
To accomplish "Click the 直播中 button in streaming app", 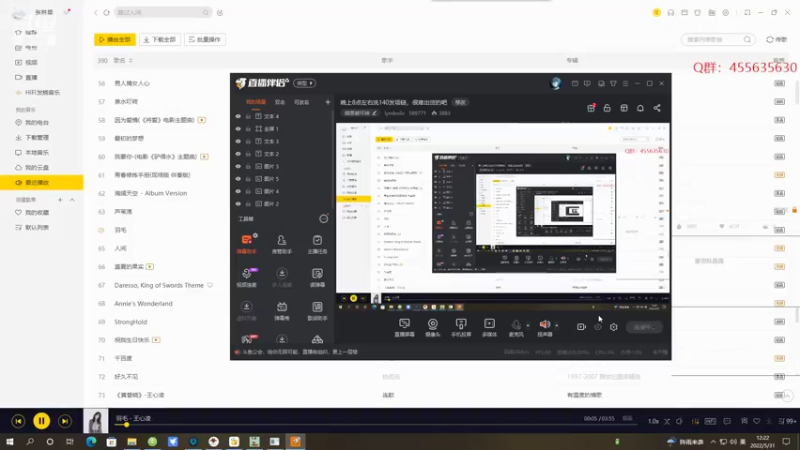I will pyautogui.click(x=644, y=327).
